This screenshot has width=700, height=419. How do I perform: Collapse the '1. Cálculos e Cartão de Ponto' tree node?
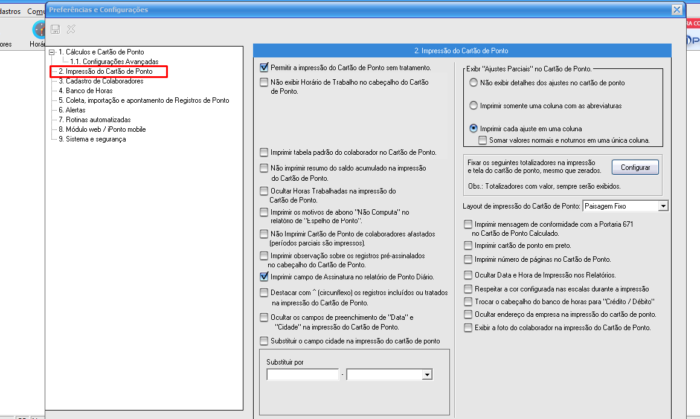[x=52, y=51]
